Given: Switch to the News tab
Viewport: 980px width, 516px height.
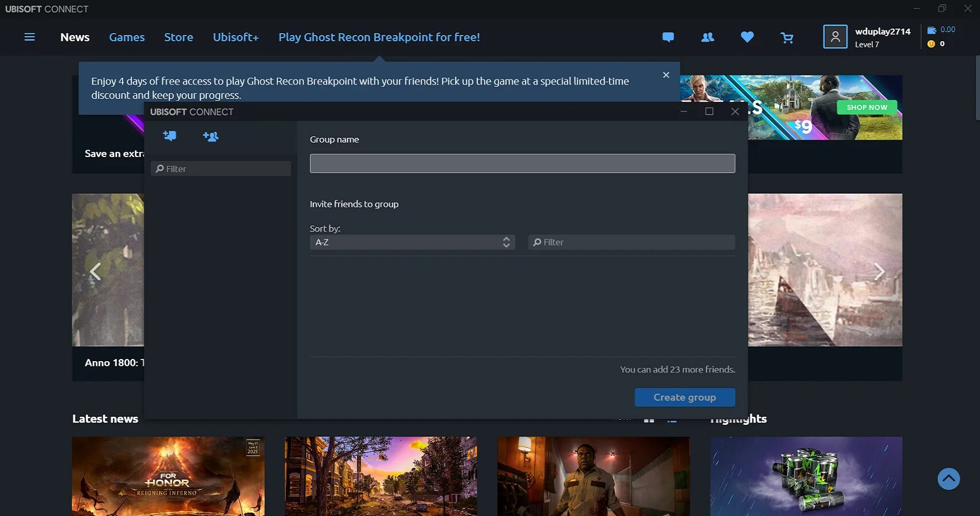Looking at the screenshot, I should pyautogui.click(x=75, y=37).
